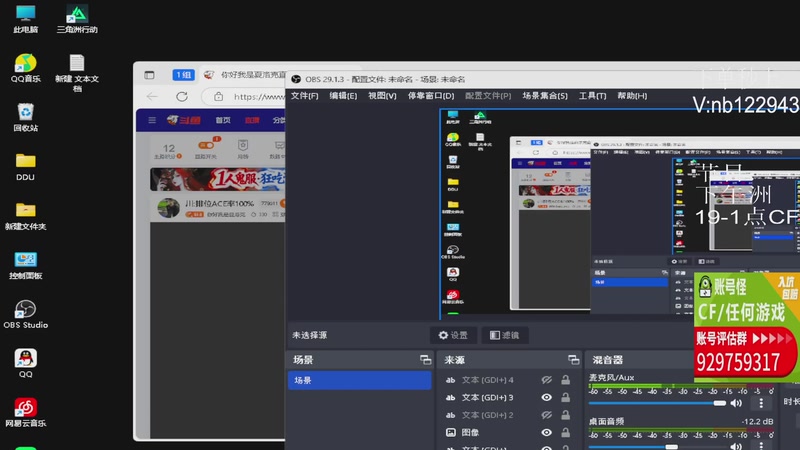Select the 文本 (GDI+) 2 source row
Viewport: 800px width, 450px height.
coord(509,415)
